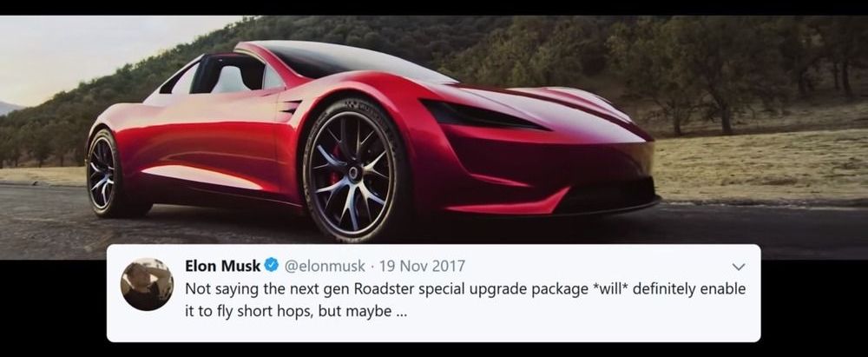Open Elon Musk's round profile avatar
868x357 pixels.
147,284
